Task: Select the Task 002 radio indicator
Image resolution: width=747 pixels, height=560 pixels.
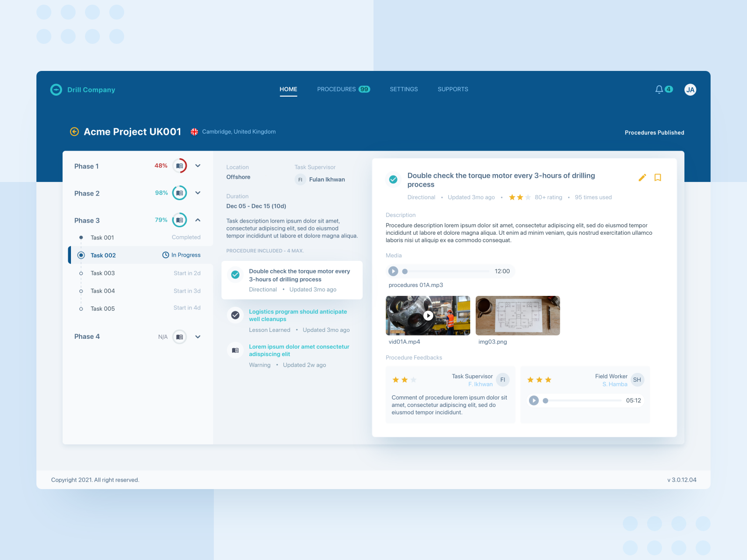Action: tap(80, 255)
